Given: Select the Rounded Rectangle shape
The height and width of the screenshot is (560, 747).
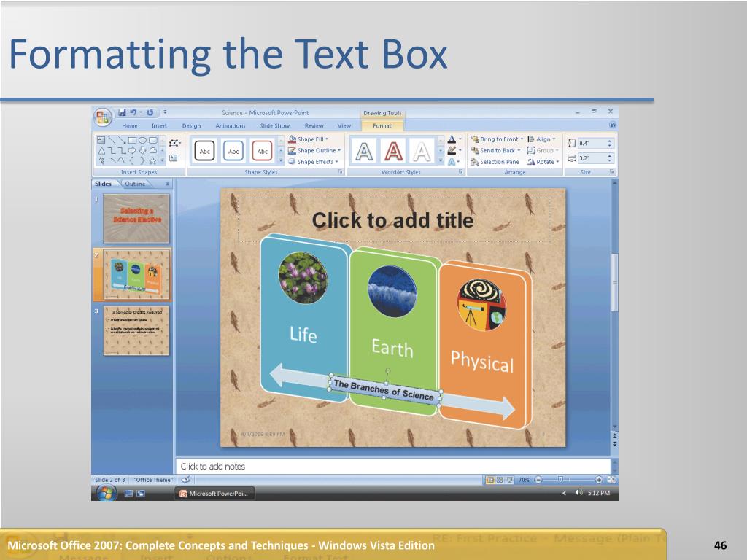Looking at the screenshot, I should (x=153, y=140).
